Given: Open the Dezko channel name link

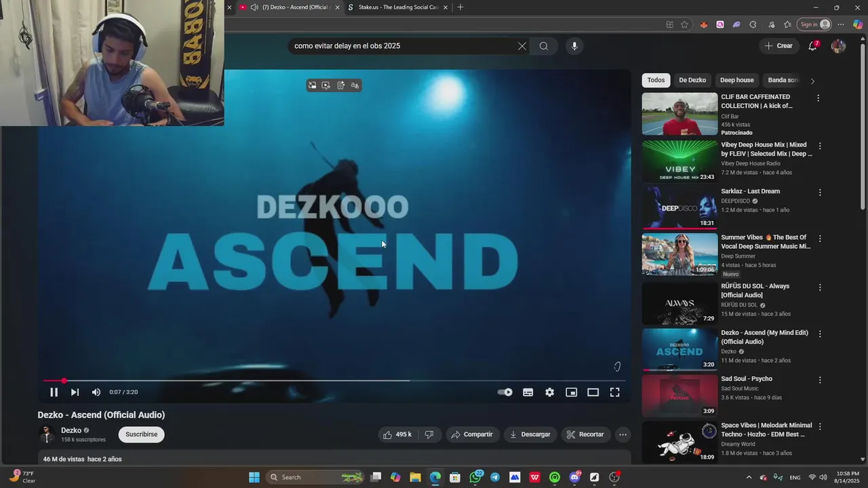Looking at the screenshot, I should click(71, 430).
